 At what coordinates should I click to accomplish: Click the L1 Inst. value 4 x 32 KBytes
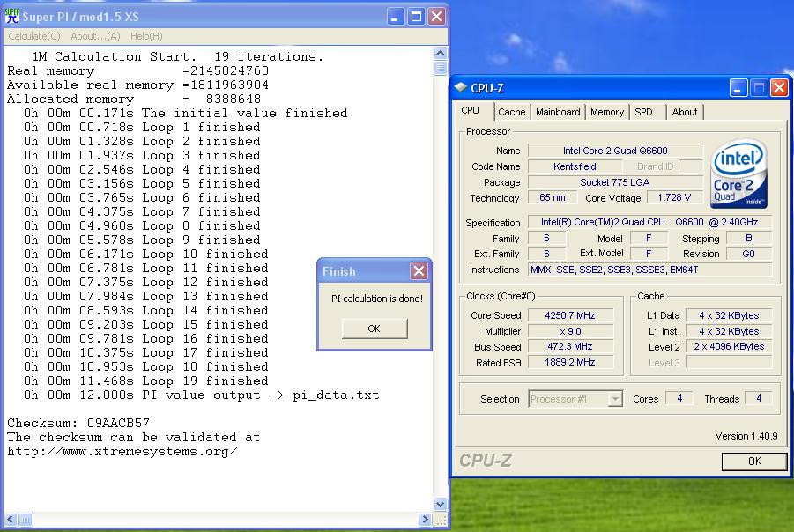click(729, 331)
